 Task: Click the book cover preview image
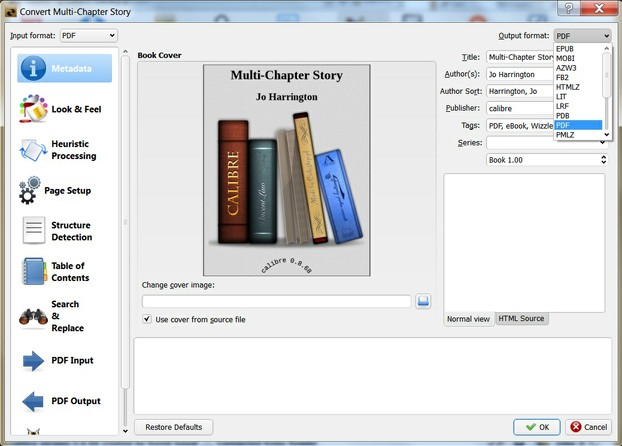287,170
